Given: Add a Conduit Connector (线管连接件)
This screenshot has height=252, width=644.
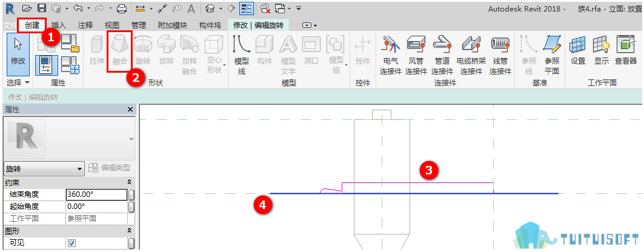Looking at the screenshot, I should pyautogui.click(x=500, y=55).
